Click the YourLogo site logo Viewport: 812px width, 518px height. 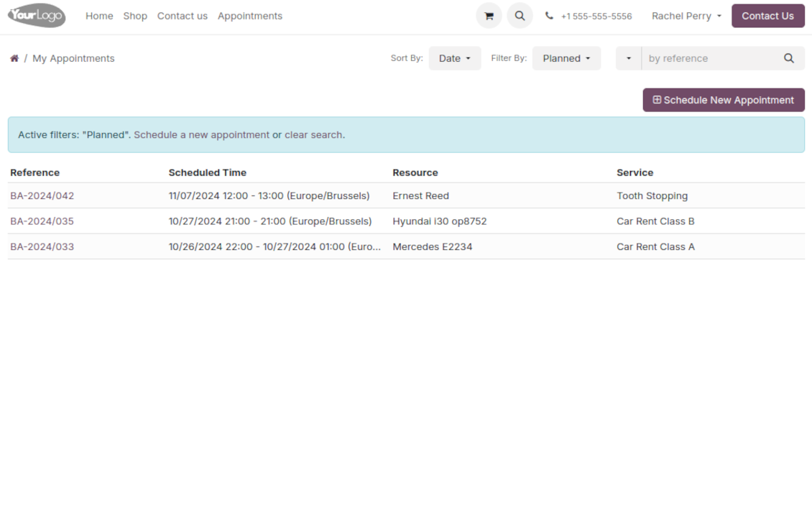[37, 16]
